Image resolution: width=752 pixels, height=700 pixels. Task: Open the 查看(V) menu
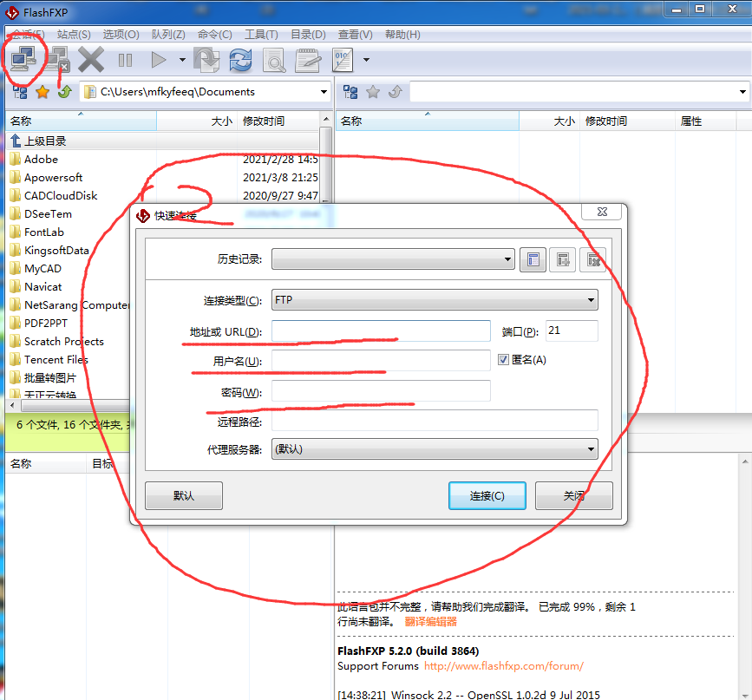356,35
